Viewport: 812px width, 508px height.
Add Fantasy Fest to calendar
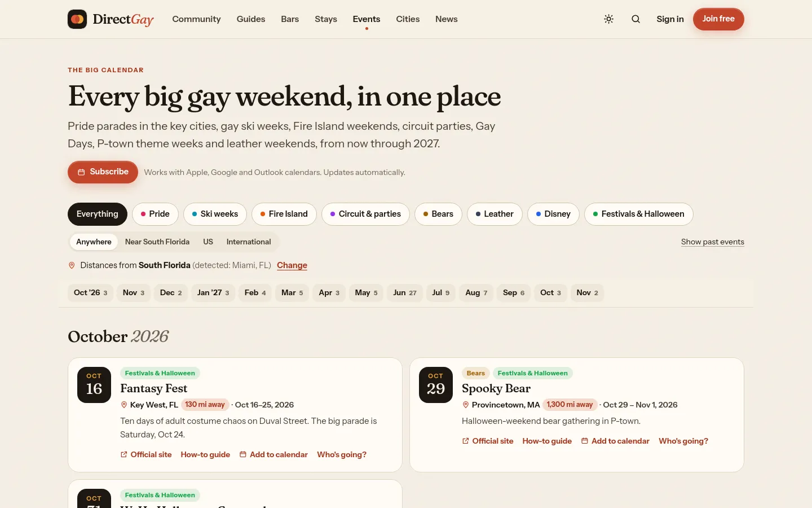[x=273, y=455]
